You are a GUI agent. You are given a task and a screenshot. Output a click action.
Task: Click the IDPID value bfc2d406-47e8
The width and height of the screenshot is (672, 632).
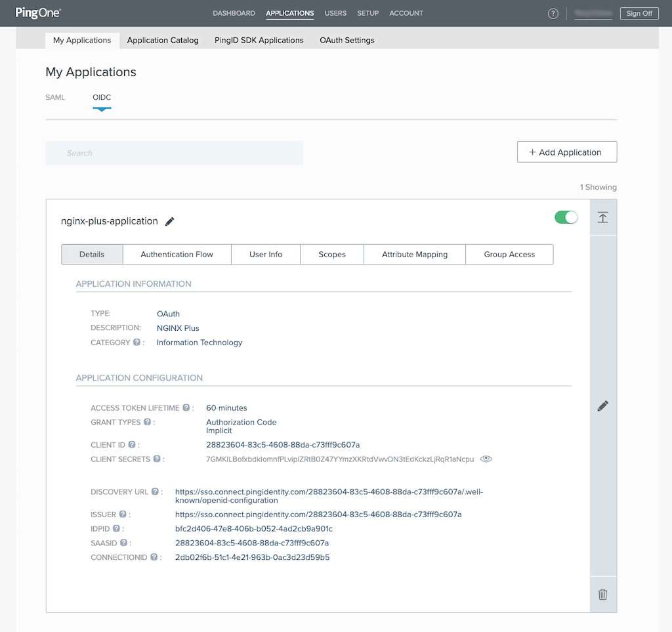[254, 529]
